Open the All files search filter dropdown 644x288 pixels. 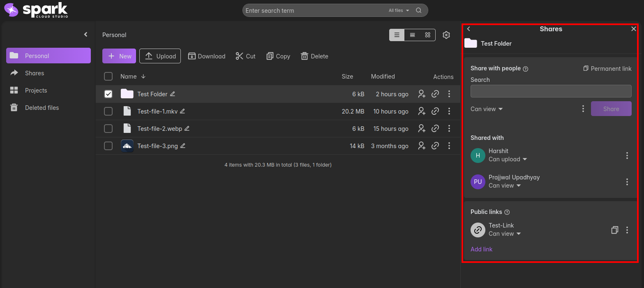399,10
